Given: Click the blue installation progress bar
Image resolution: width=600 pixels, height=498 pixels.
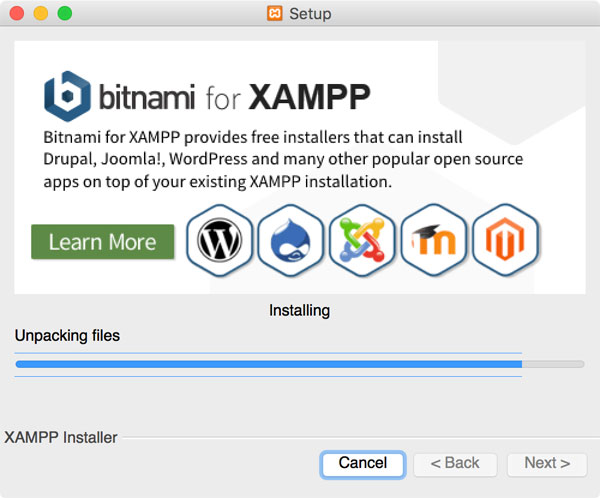Looking at the screenshot, I should (300, 364).
